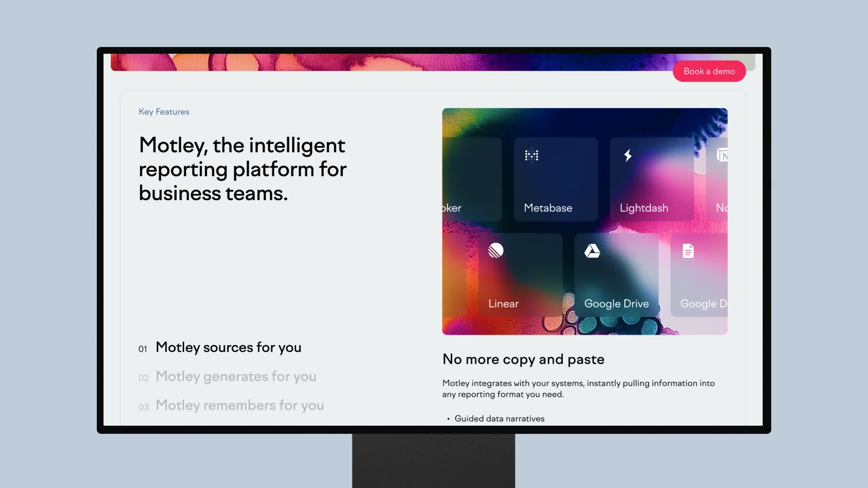Viewport: 868px width, 488px height.
Task: Click the Google Docs document icon
Action: coord(688,251)
